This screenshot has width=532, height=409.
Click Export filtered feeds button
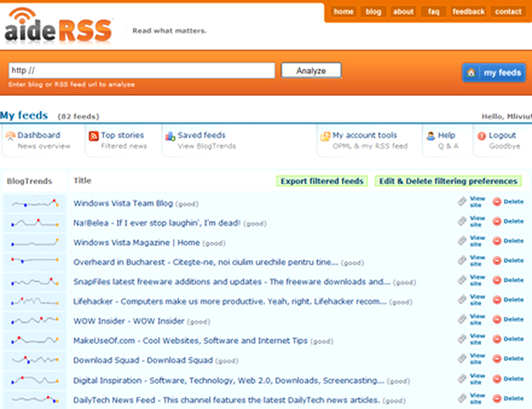pyautogui.click(x=322, y=181)
